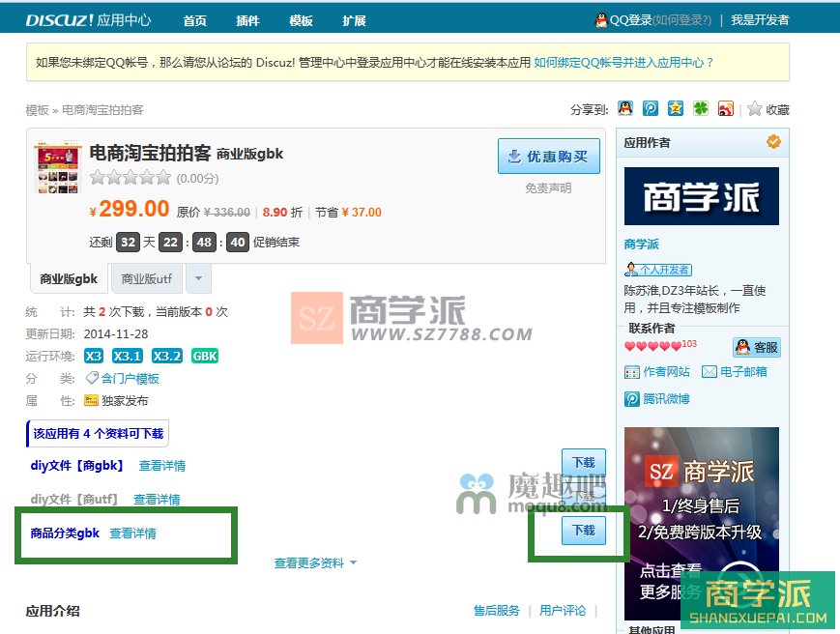The height and width of the screenshot is (634, 840).
Task: Open the 作者网站 link
Action: tap(657, 372)
